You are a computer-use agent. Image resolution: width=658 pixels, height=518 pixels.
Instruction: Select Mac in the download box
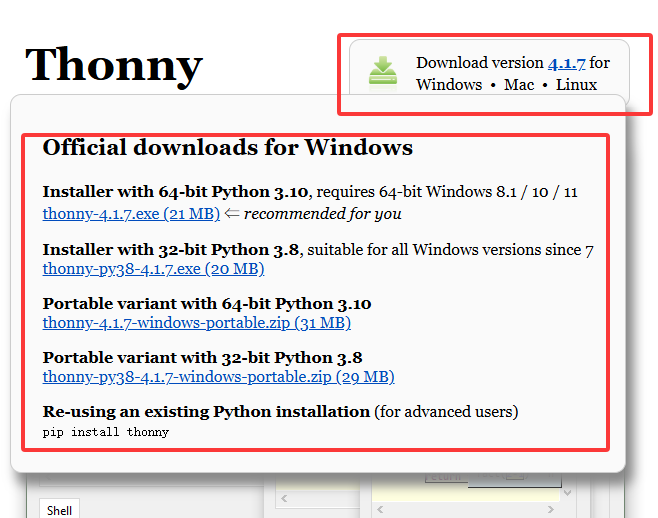click(519, 85)
